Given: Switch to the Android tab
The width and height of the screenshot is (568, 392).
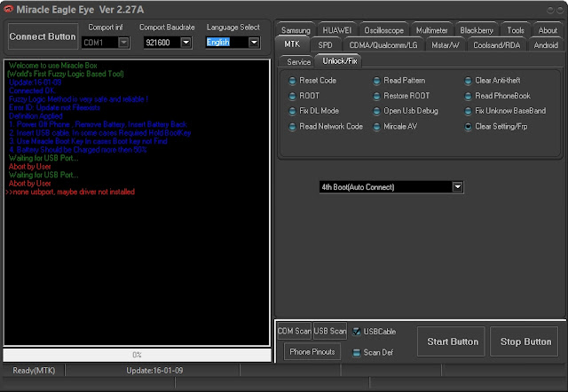Looking at the screenshot, I should pyautogui.click(x=546, y=45).
